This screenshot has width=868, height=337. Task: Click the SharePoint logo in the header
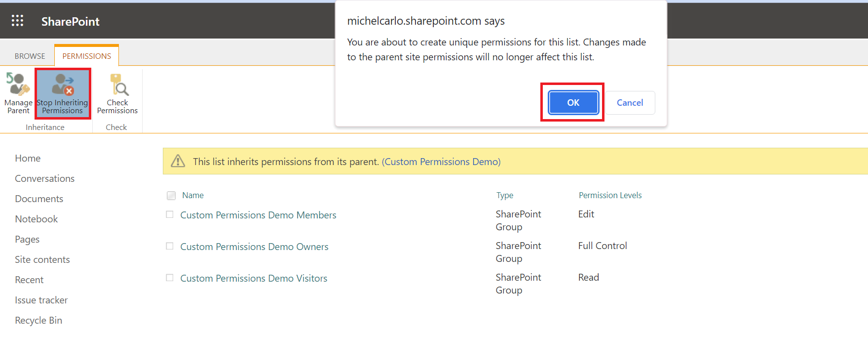(x=70, y=21)
